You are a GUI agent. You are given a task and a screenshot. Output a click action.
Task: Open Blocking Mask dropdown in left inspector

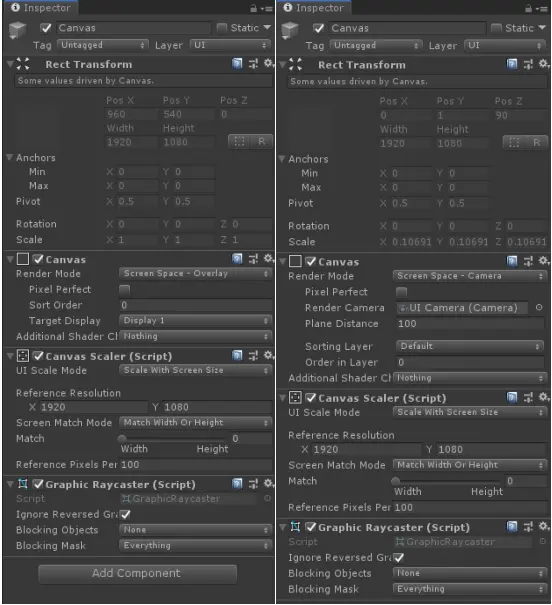tap(195, 545)
